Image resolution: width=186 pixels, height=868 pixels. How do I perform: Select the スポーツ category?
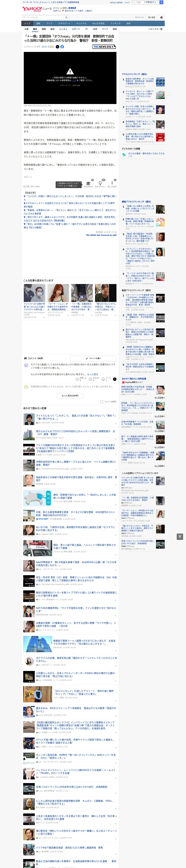76,29
